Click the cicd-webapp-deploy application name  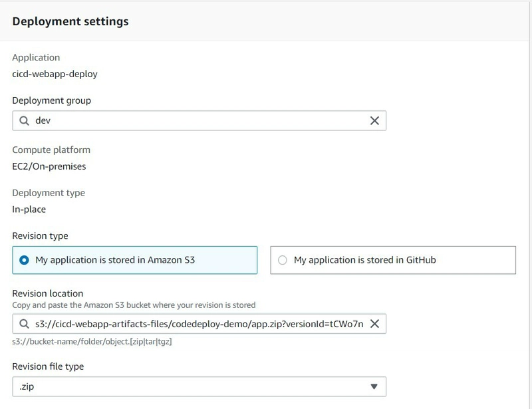[55, 74]
